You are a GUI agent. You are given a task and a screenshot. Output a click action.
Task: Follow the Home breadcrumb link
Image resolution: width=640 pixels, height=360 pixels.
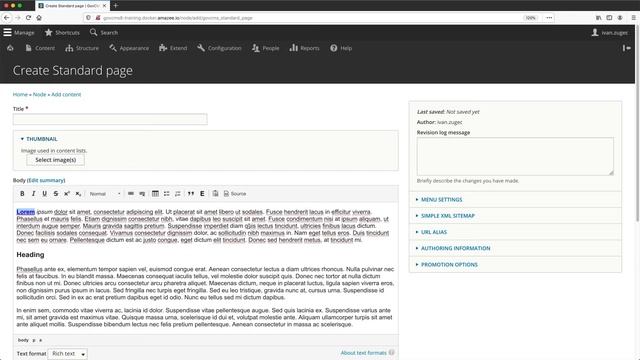(x=20, y=94)
